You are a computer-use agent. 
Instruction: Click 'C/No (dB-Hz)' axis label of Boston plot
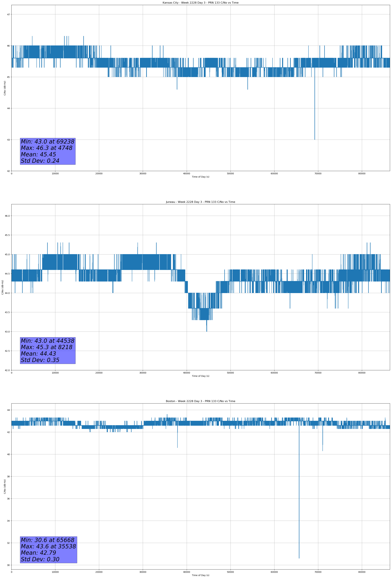5,486
